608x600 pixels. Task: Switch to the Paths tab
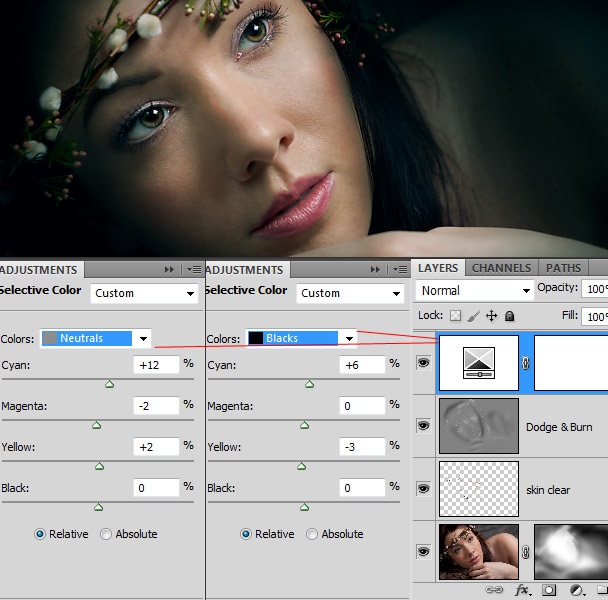point(563,268)
